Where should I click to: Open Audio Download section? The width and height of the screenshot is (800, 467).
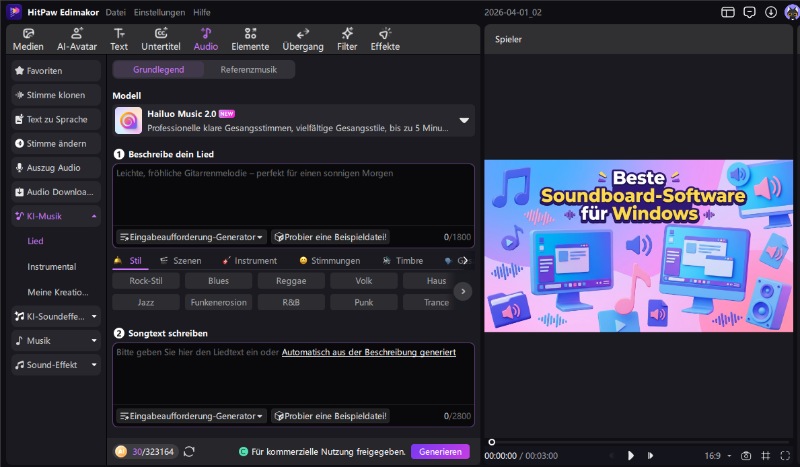tap(56, 192)
